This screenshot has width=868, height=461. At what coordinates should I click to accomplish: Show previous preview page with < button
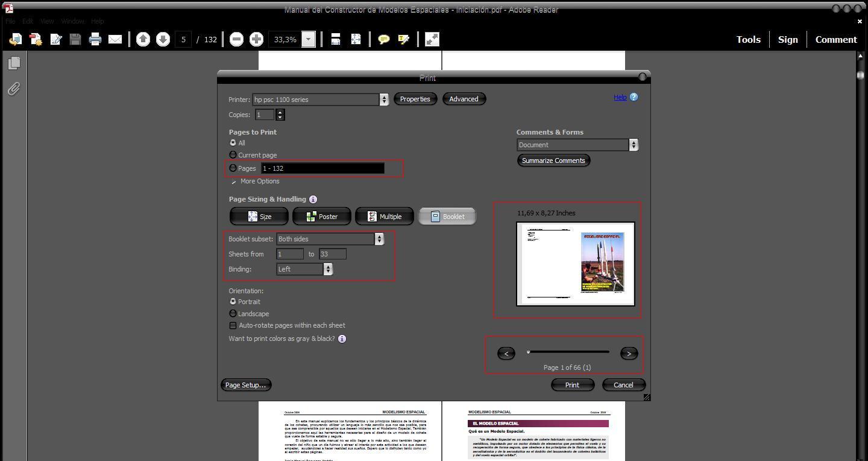[506, 354]
